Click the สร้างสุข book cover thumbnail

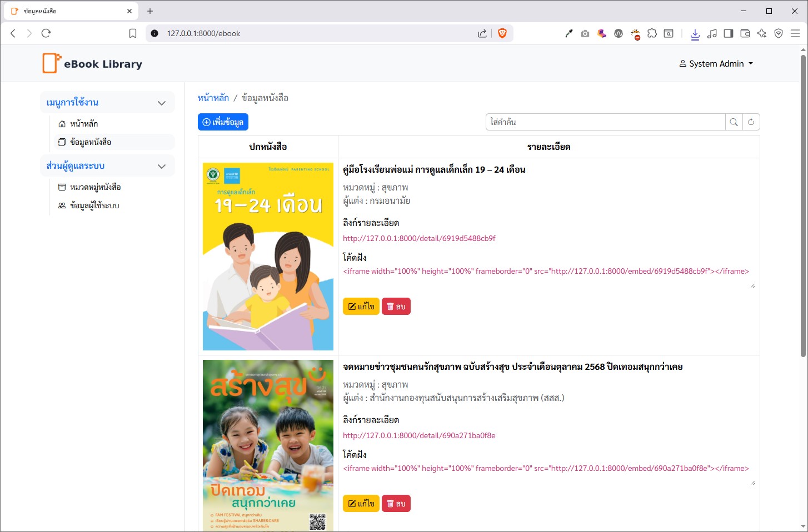268,444
